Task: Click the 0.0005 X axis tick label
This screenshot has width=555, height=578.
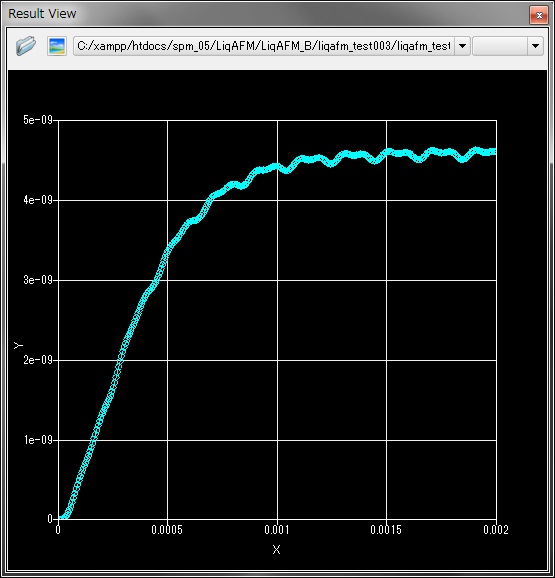Action: 167,530
